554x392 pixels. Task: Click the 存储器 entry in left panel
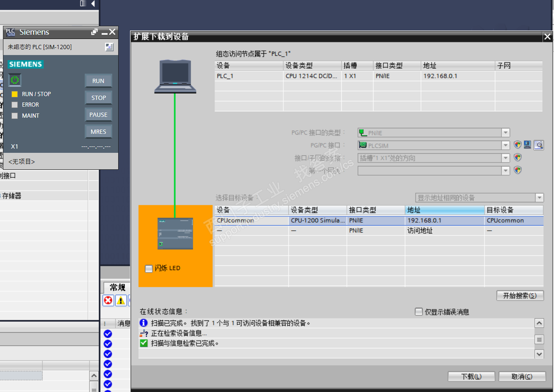pyautogui.click(x=11, y=196)
